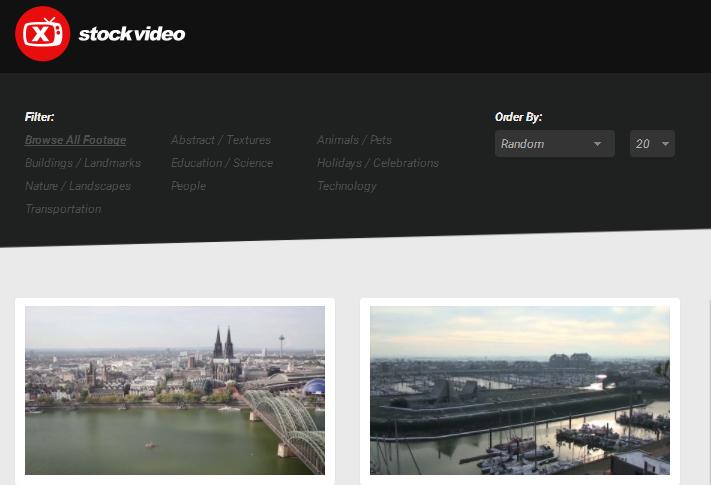Click the red CyberLink logo icon
Image resolution: width=711 pixels, height=485 pixels.
click(42, 33)
